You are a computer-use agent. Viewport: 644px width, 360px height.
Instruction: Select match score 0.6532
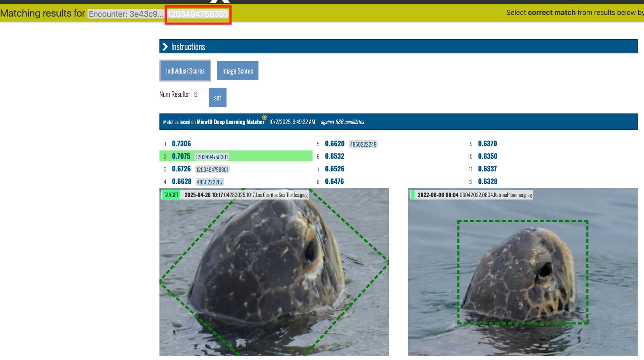point(334,156)
